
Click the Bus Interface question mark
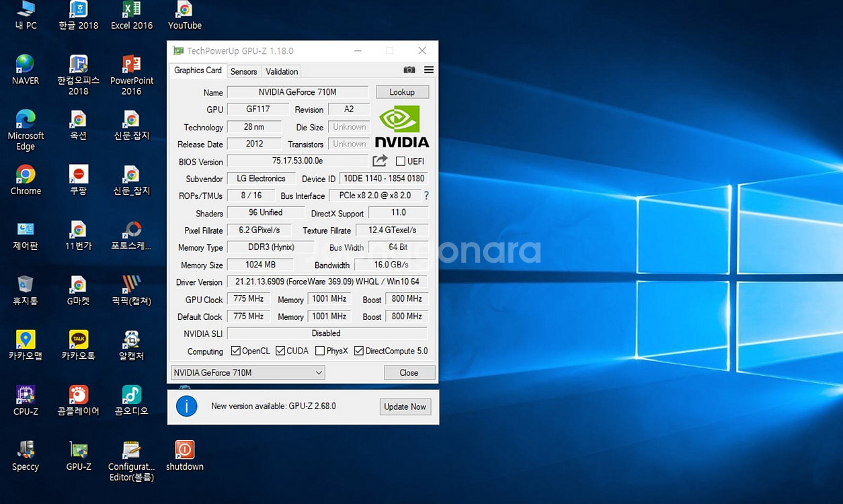coord(426,196)
